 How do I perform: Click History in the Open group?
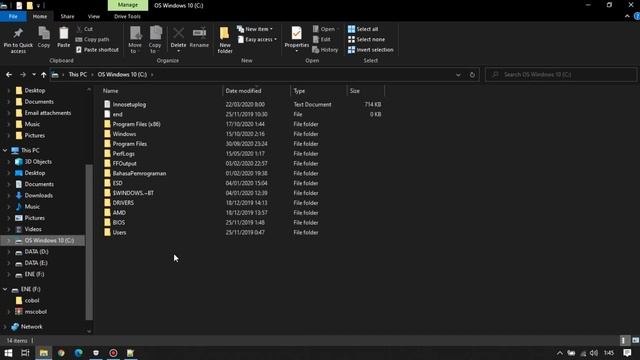click(x=325, y=50)
